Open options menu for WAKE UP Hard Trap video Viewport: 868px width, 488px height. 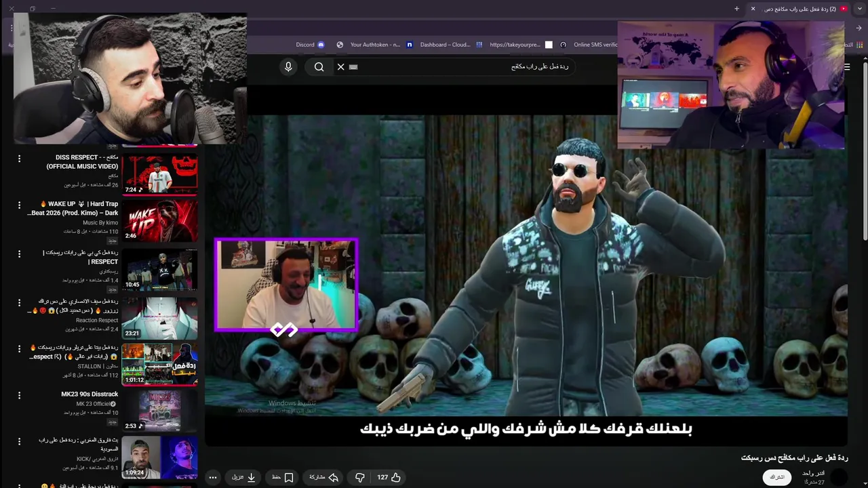pos(19,205)
